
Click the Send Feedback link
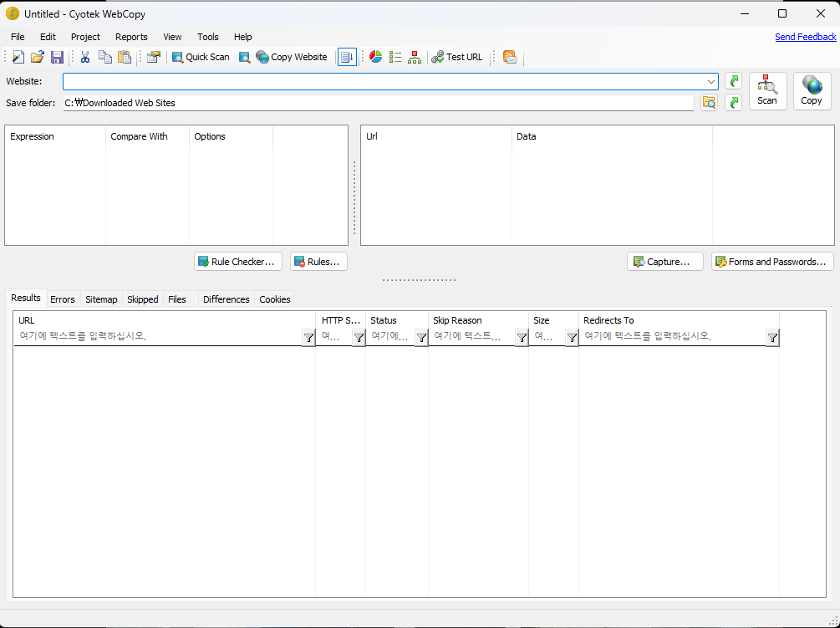tap(805, 37)
